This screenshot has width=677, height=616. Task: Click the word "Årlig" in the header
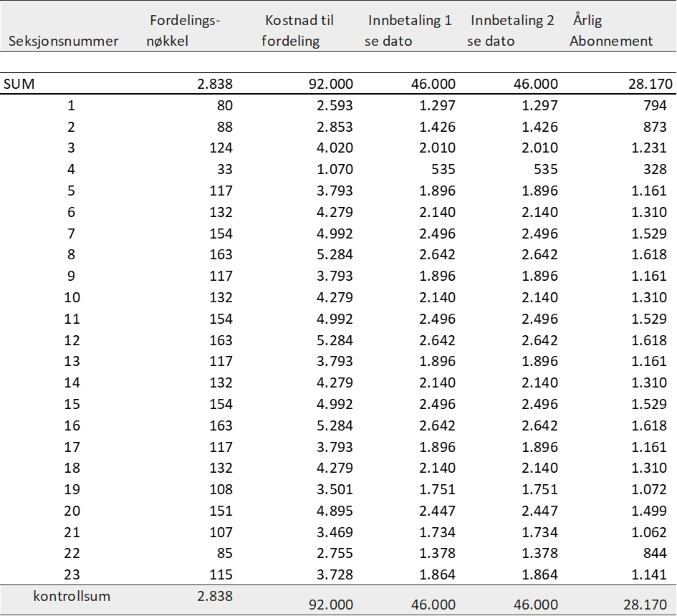(x=587, y=20)
